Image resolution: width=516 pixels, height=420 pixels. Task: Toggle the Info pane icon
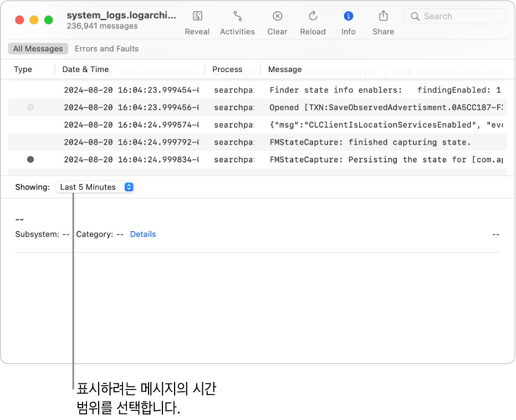348,16
